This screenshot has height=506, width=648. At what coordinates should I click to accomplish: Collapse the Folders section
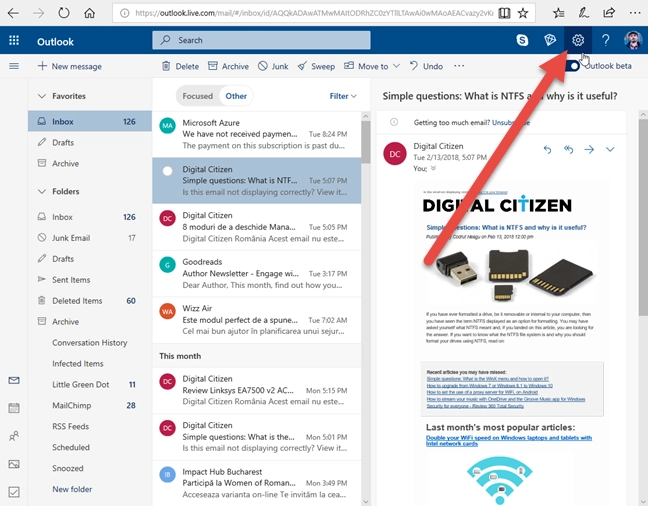click(42, 191)
